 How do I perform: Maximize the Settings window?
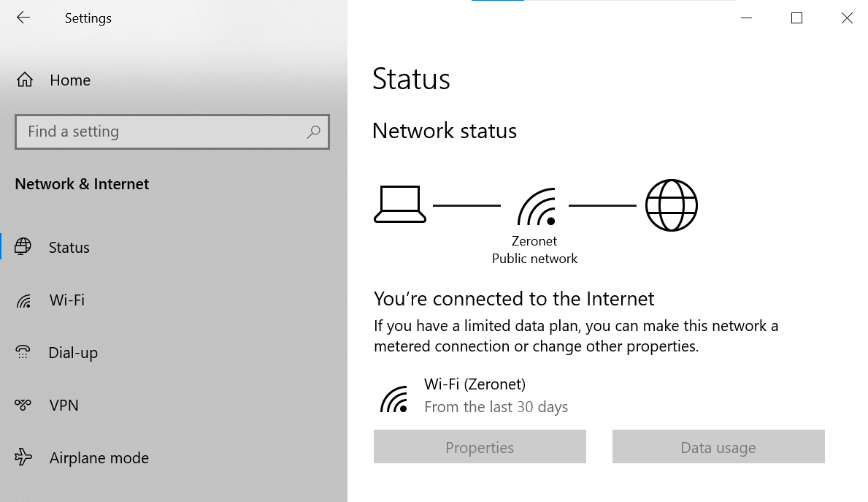point(796,18)
